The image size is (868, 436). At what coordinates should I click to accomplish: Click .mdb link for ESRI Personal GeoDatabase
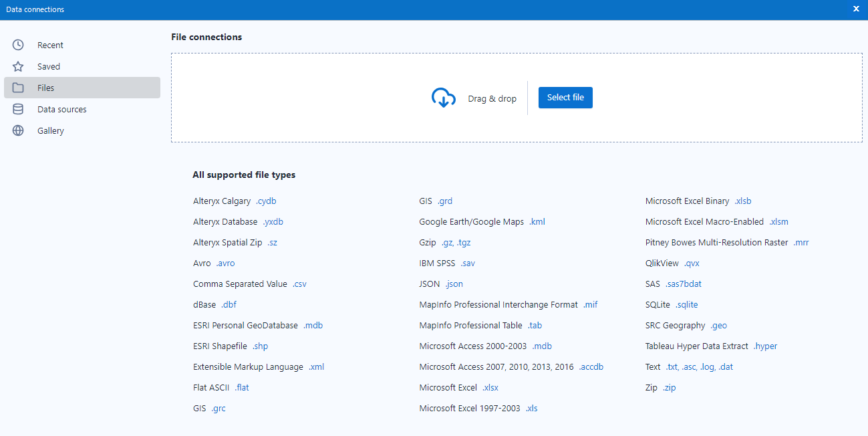click(x=313, y=325)
